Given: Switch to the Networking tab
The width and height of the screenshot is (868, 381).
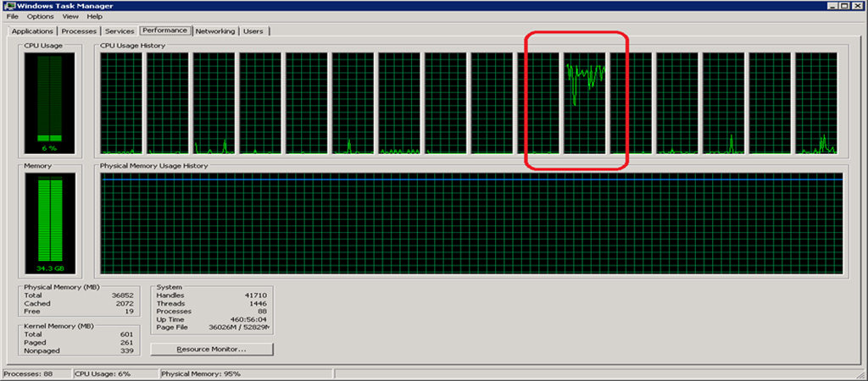Looking at the screenshot, I should coord(214,31).
